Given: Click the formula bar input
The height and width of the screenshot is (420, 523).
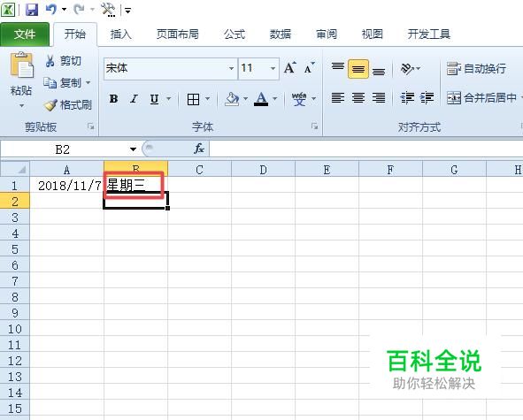Looking at the screenshot, I should (x=365, y=149).
